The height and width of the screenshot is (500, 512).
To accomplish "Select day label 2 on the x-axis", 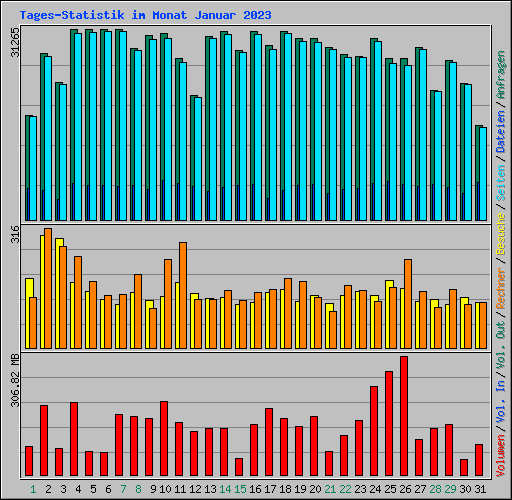I will (48, 489).
